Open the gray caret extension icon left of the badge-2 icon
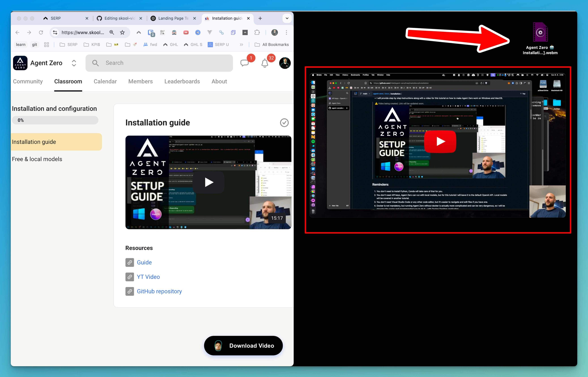This screenshot has height=377, width=588. click(139, 32)
